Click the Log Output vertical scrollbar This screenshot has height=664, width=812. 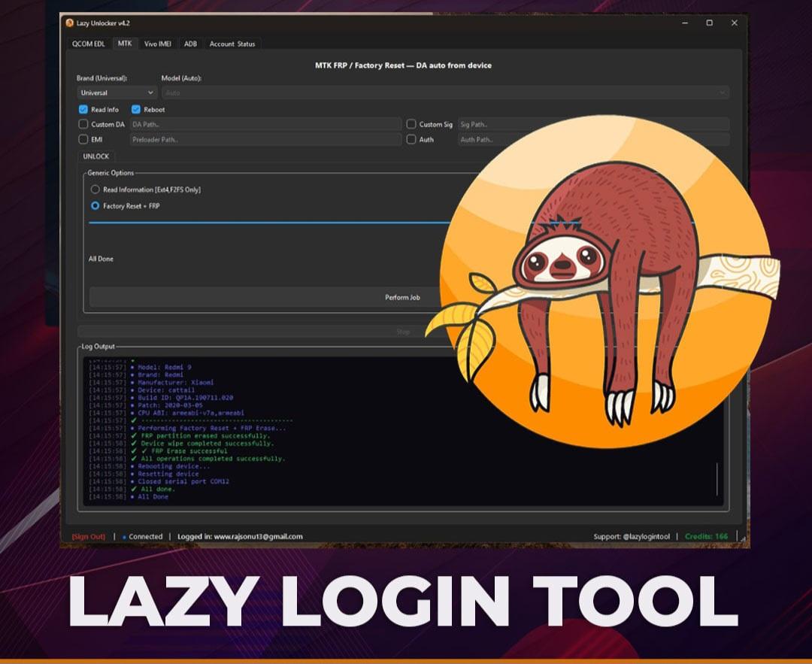tap(717, 479)
